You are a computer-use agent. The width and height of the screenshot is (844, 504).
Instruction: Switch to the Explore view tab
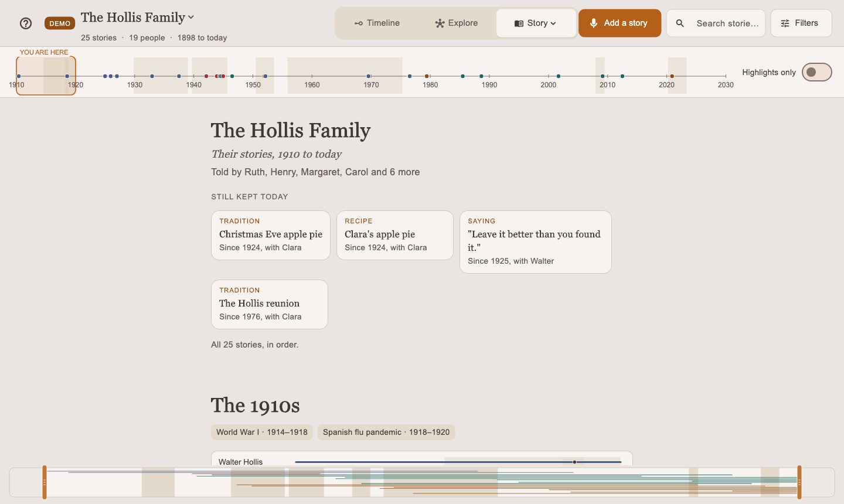click(x=456, y=23)
